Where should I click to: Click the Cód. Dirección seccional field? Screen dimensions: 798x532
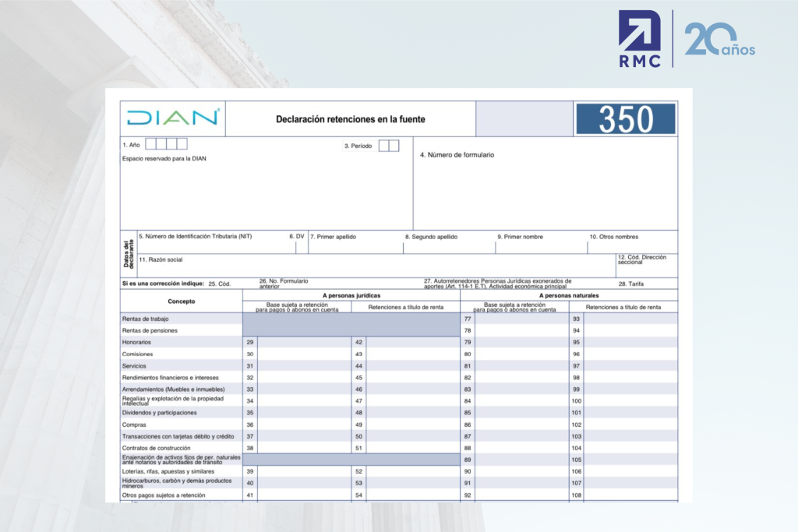click(646, 270)
